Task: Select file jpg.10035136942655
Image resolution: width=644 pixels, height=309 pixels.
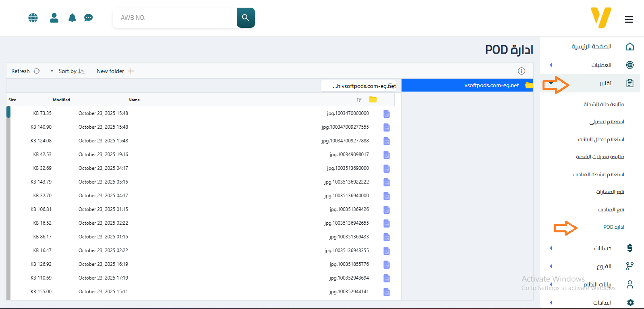Action: (x=346, y=223)
